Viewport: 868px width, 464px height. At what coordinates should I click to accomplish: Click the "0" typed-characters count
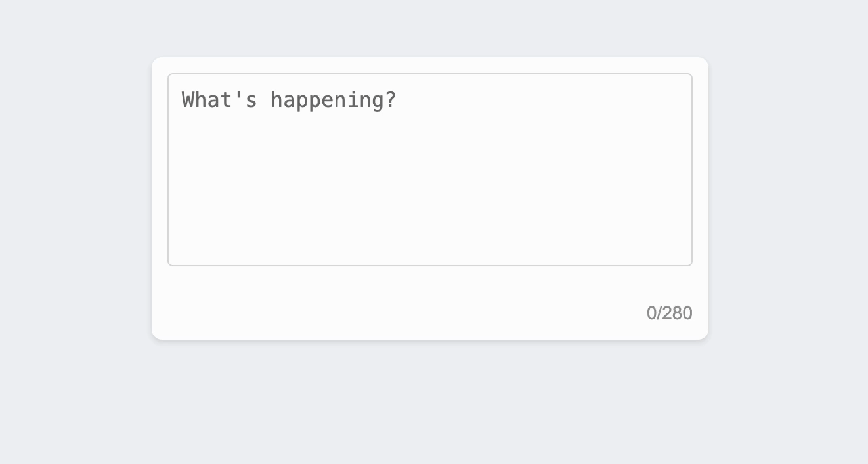click(651, 313)
